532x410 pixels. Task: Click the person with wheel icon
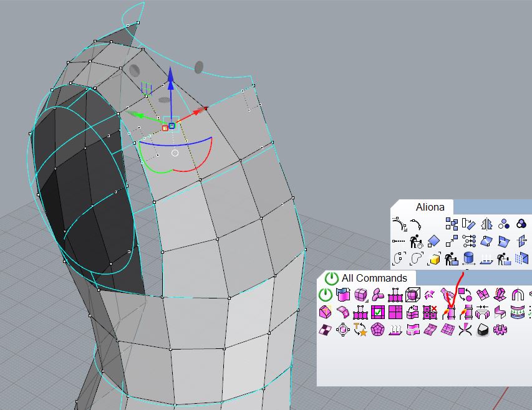416,241
